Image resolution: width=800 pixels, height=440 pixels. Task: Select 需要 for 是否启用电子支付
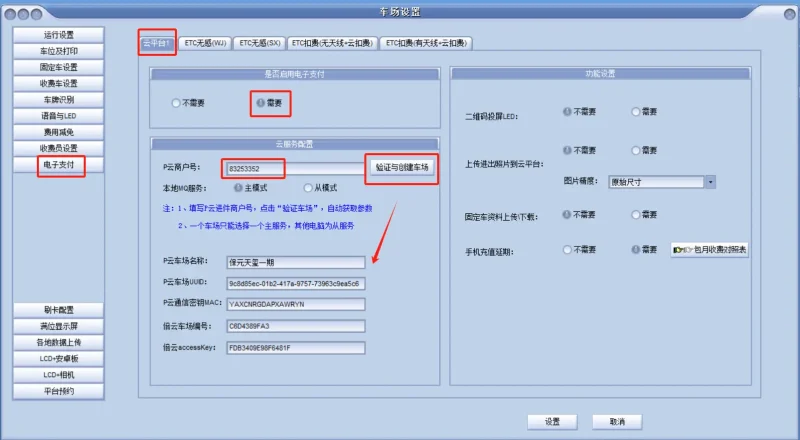pyautogui.click(x=260, y=102)
